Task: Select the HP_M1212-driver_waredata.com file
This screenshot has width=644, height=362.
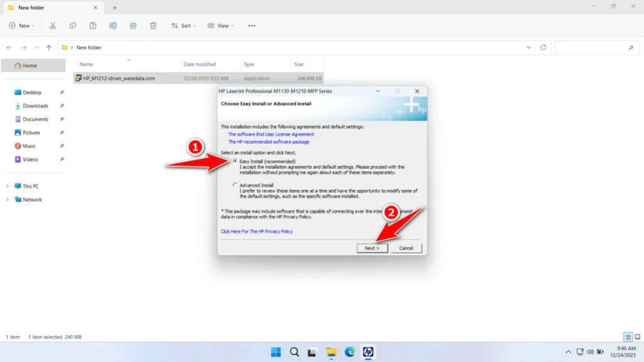Action: click(x=119, y=79)
